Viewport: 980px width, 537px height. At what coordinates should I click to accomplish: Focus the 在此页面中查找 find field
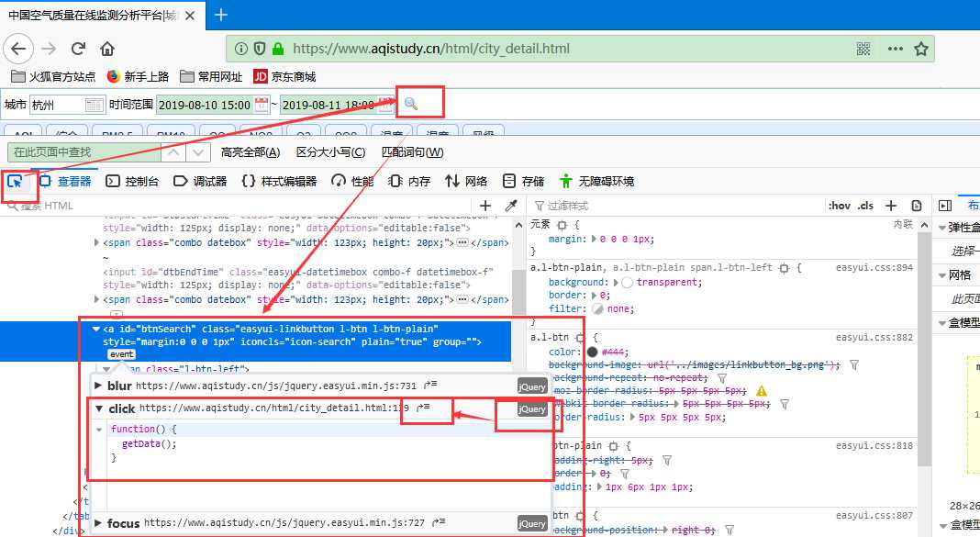click(84, 151)
